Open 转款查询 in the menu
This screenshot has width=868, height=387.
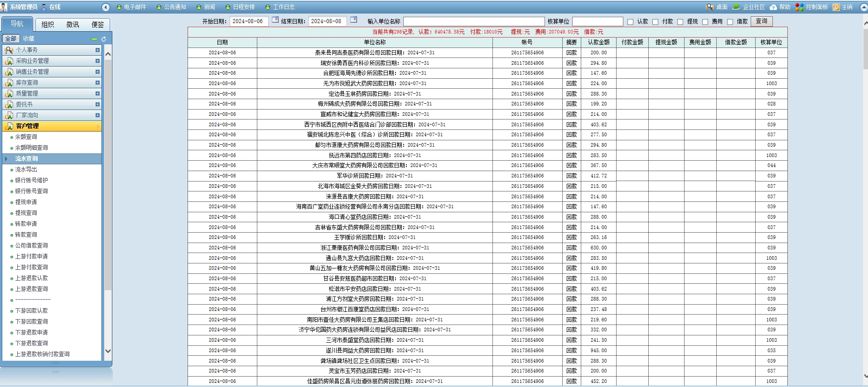[x=26, y=234]
